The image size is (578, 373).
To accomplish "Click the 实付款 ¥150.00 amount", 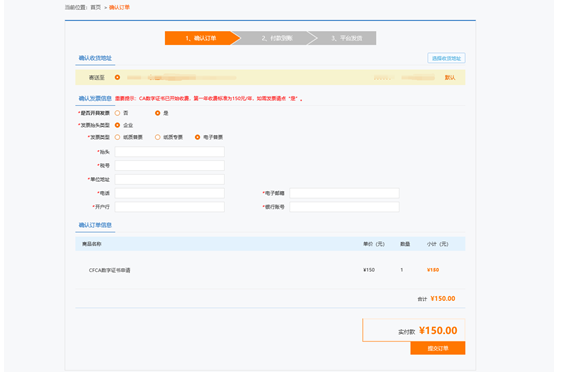I will [428, 331].
